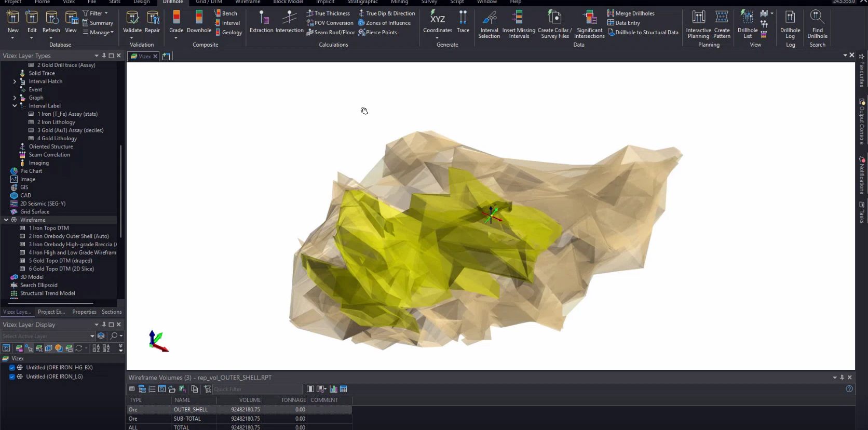Uncheck the Untitled (ORE IRON_LG) layer

point(12,377)
